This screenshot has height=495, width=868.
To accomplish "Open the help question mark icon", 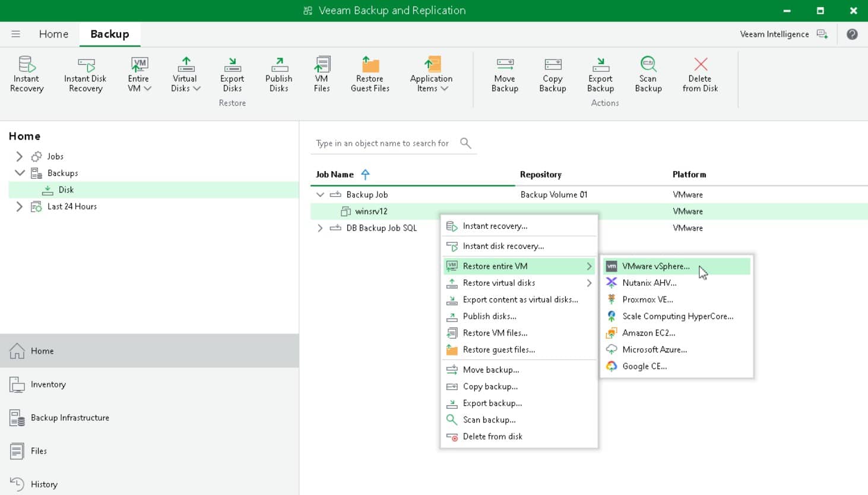I will [x=852, y=34].
